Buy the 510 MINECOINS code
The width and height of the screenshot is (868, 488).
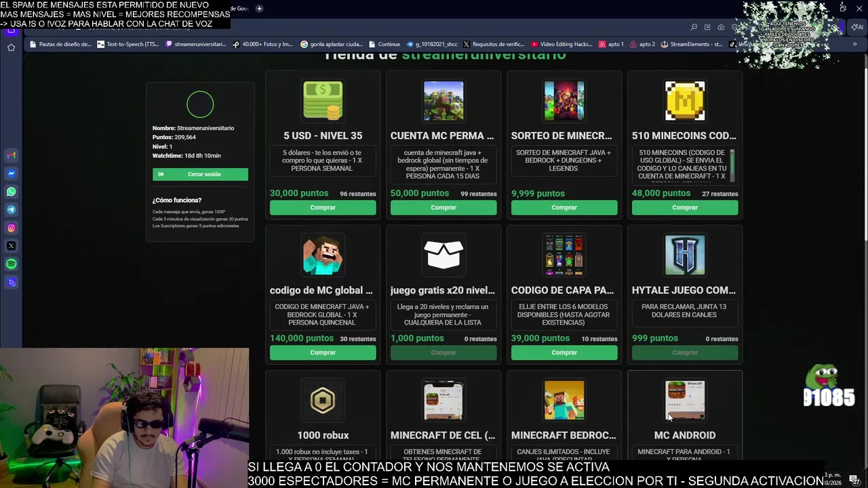point(685,207)
